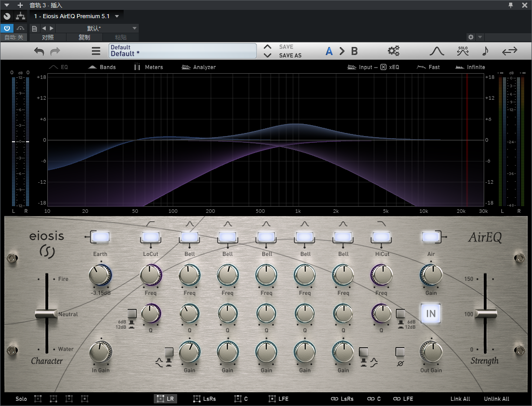532x406 pixels.
Task: Toggle the Meters display option
Action: (x=149, y=67)
